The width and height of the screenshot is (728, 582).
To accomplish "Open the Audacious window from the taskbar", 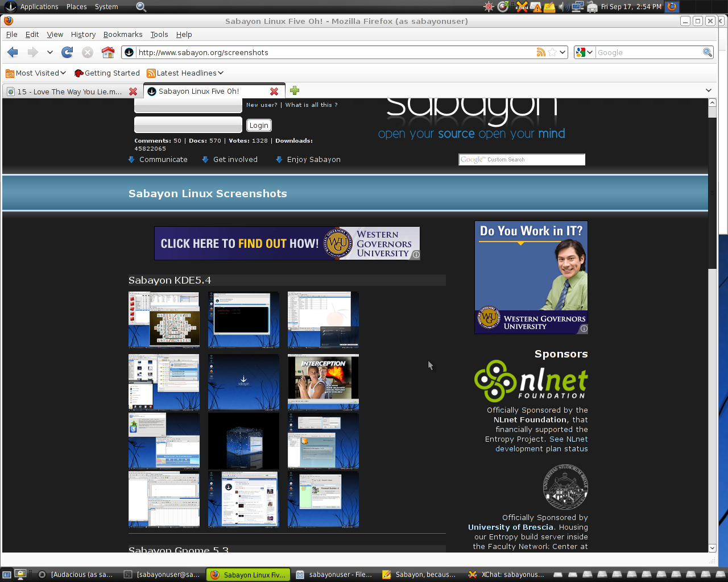I will click(75, 575).
